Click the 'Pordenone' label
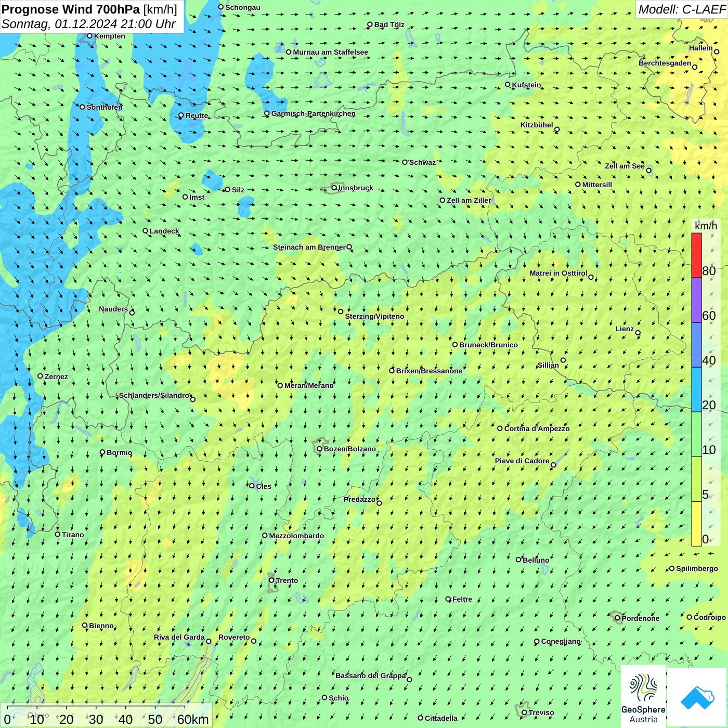 641,618
